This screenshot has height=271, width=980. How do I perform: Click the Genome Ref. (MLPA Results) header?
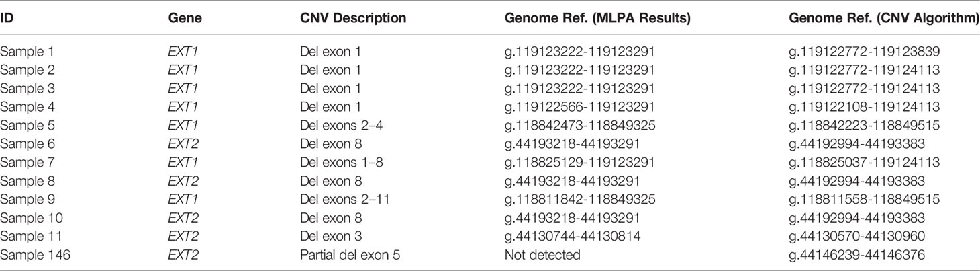(598, 19)
